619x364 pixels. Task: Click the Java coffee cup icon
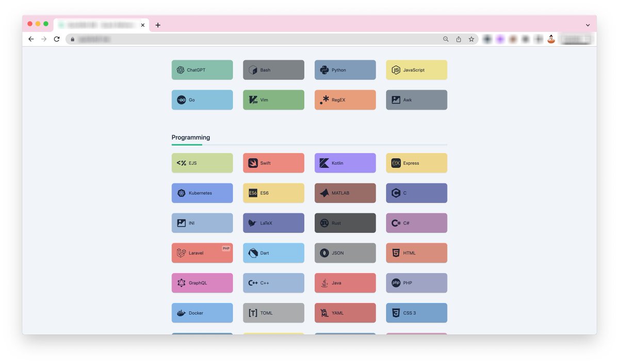coord(324,283)
